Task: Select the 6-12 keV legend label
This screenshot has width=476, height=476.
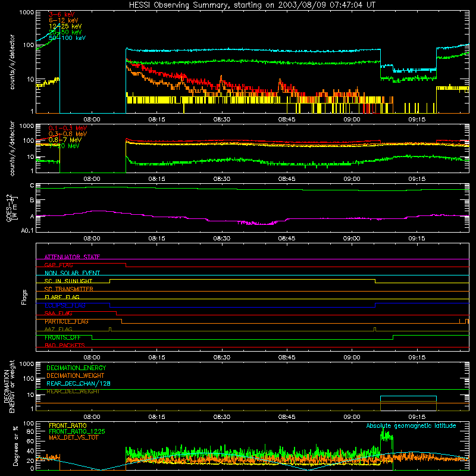Action: click(64, 20)
